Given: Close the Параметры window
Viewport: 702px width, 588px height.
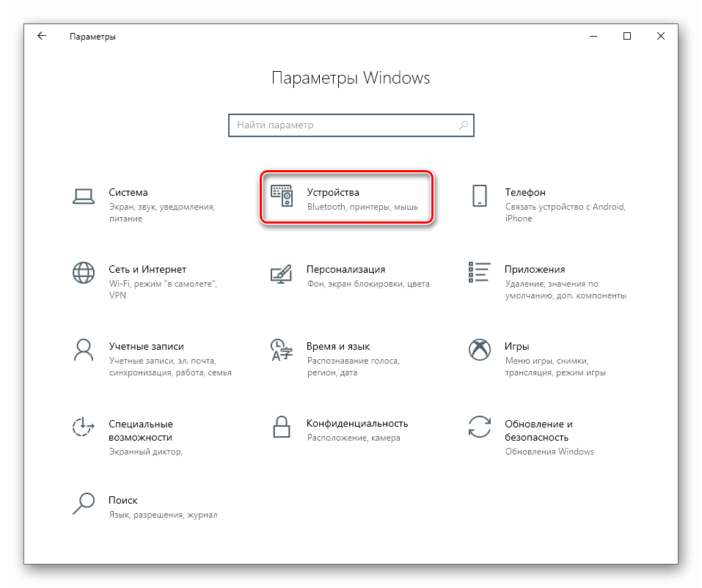Looking at the screenshot, I should pos(661,36).
